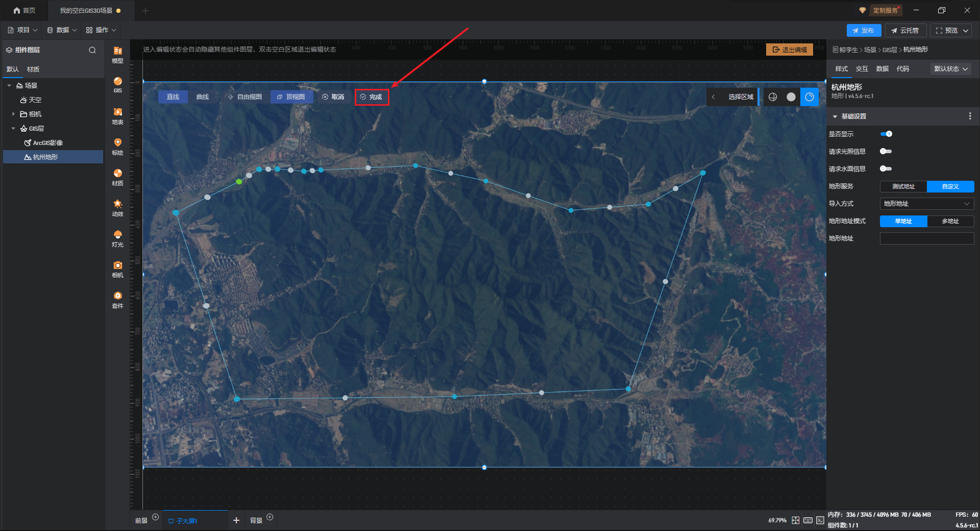
Task: Click the search icon in 组件图层 panel
Action: tap(92, 50)
